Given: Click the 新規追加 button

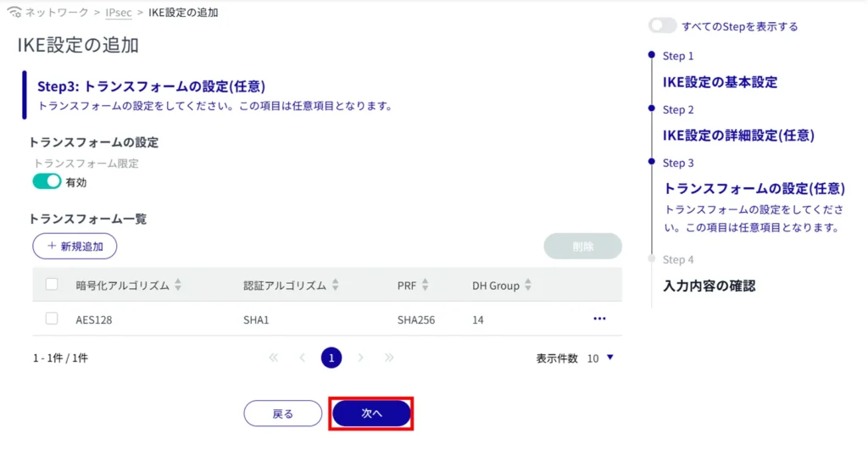Looking at the screenshot, I should tap(75, 246).
